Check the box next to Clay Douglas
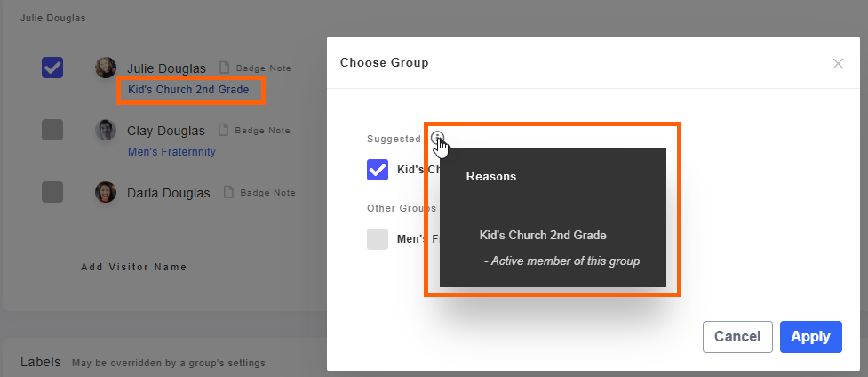 tap(52, 130)
